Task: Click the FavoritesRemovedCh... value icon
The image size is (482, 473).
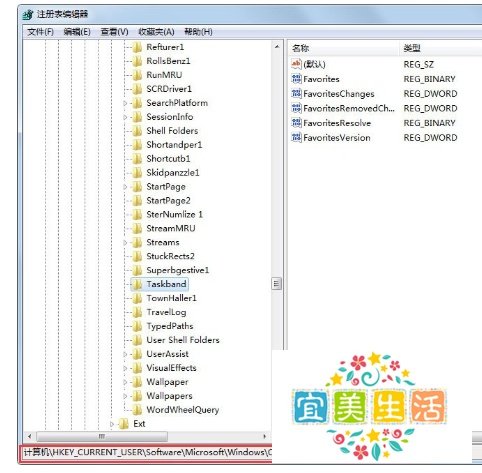Action: click(x=296, y=108)
